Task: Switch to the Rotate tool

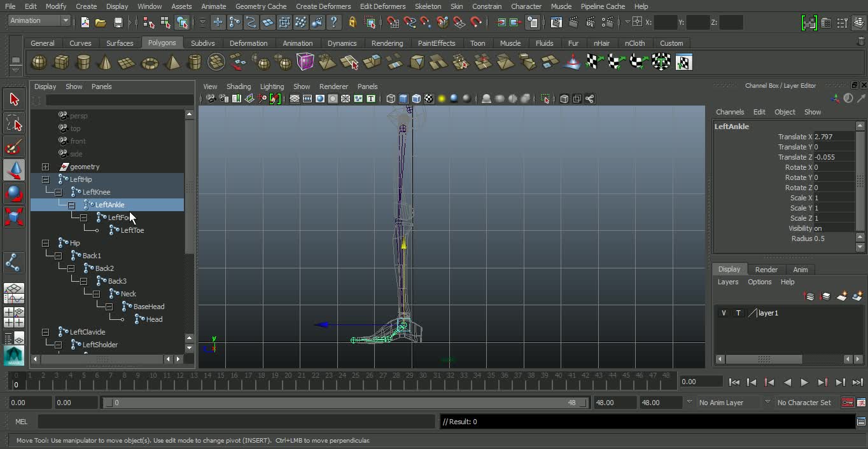Action: click(x=14, y=193)
